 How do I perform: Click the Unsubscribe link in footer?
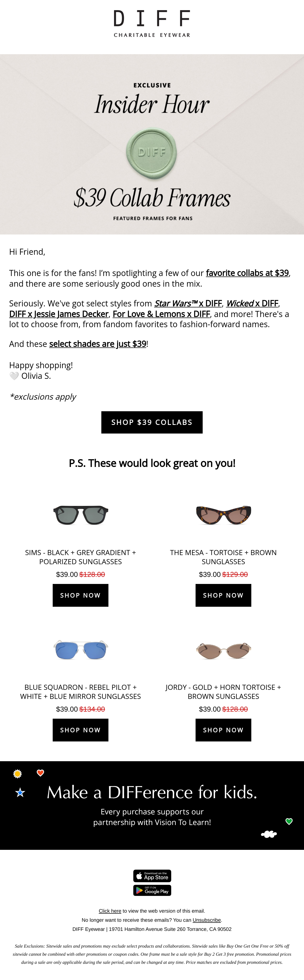click(x=207, y=920)
